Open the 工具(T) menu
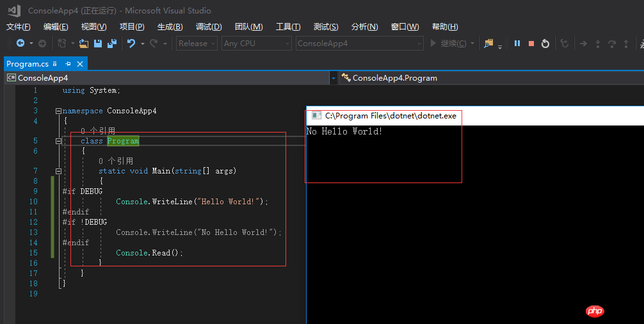The image size is (644, 324). 288,27
